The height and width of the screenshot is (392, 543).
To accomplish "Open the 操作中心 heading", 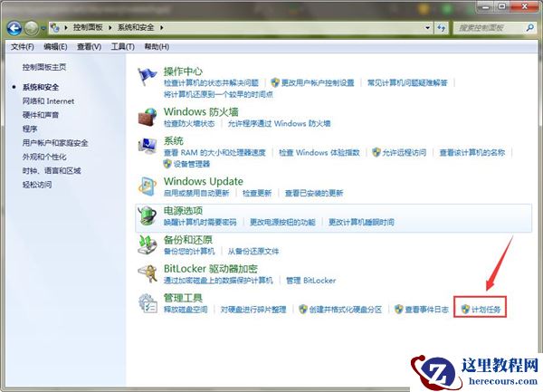I will (x=183, y=72).
